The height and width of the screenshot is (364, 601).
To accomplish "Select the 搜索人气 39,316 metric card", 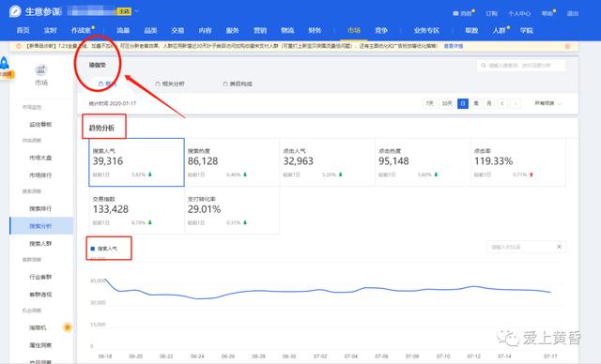I will [136, 162].
